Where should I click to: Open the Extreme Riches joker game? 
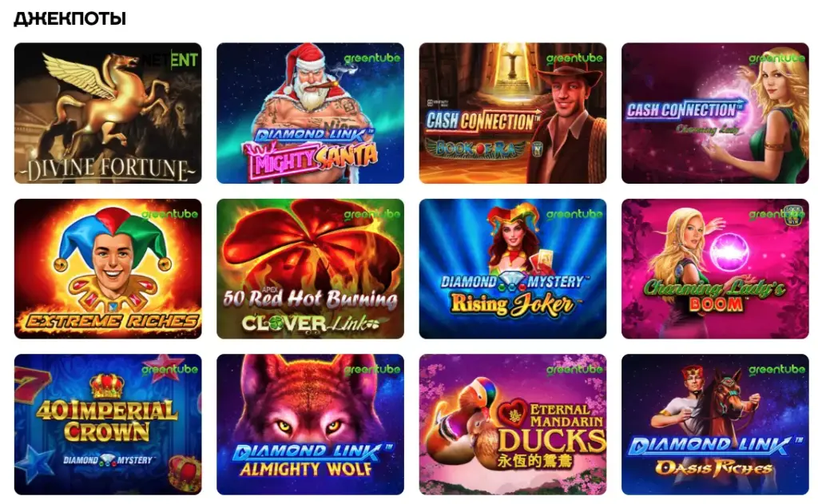[108, 268]
